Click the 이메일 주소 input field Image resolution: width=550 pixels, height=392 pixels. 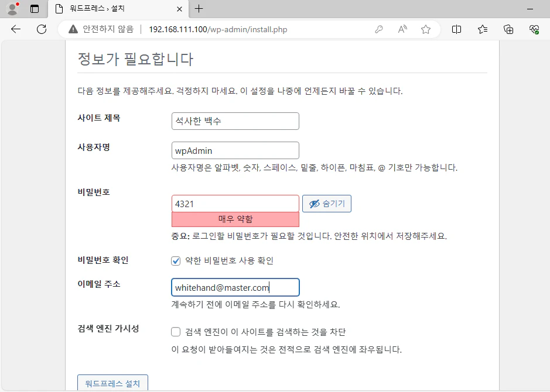(x=235, y=287)
